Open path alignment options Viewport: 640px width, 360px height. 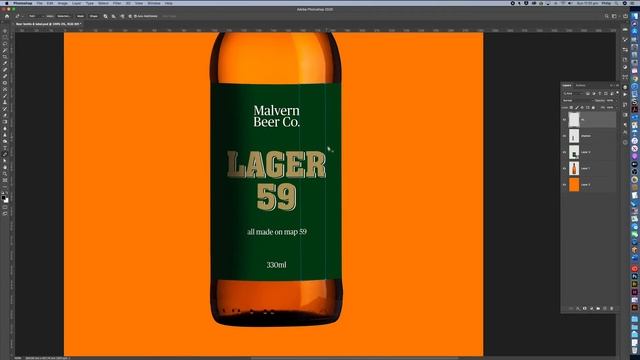pos(113,16)
